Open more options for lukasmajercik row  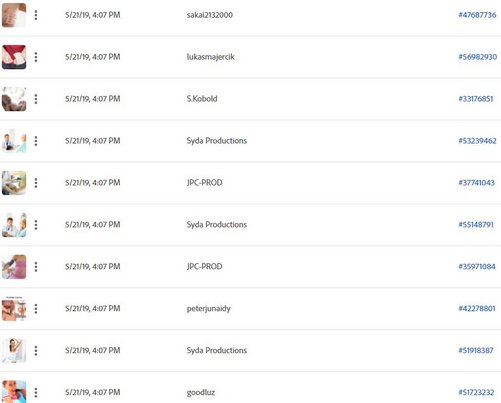click(x=36, y=57)
